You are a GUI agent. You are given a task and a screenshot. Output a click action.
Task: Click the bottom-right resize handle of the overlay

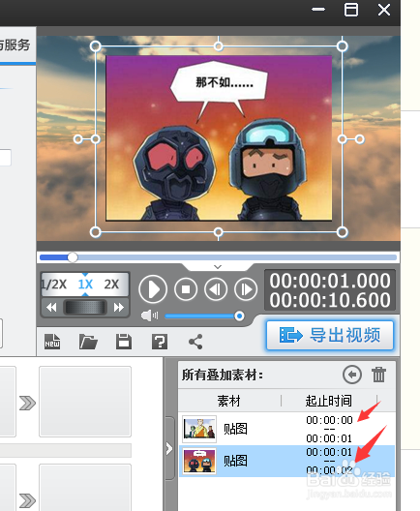(x=343, y=232)
